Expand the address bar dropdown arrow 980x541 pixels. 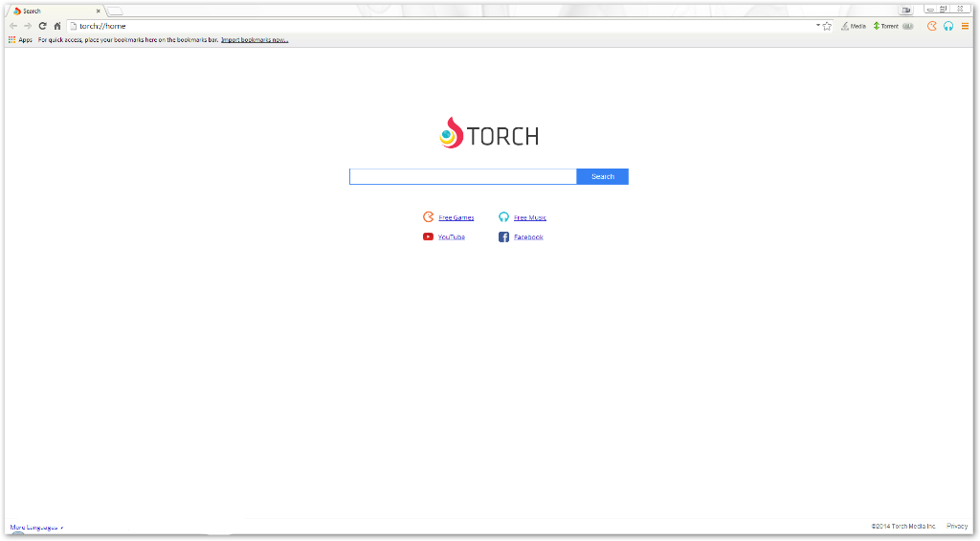pyautogui.click(x=817, y=26)
